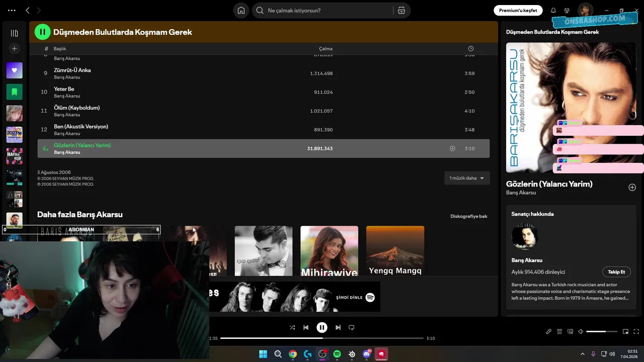The height and width of the screenshot is (362, 644).
Task: Open Google Chrome from the taskbar
Action: [292, 354]
